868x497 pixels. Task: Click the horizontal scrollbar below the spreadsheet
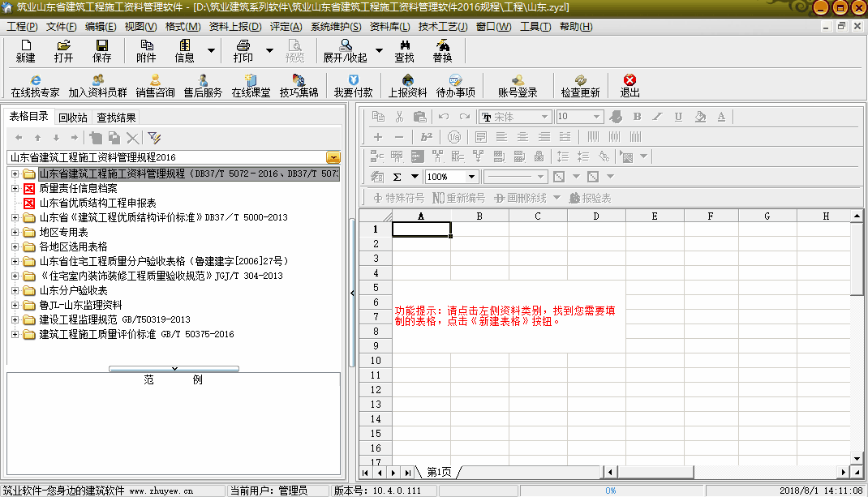click(x=649, y=472)
